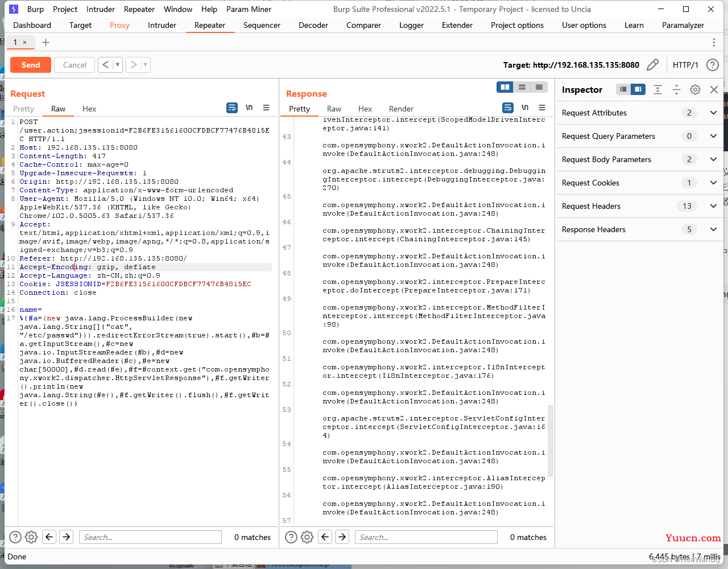This screenshot has width=728, height=569.
Task: Select the Request Hex view tab
Action: (89, 109)
